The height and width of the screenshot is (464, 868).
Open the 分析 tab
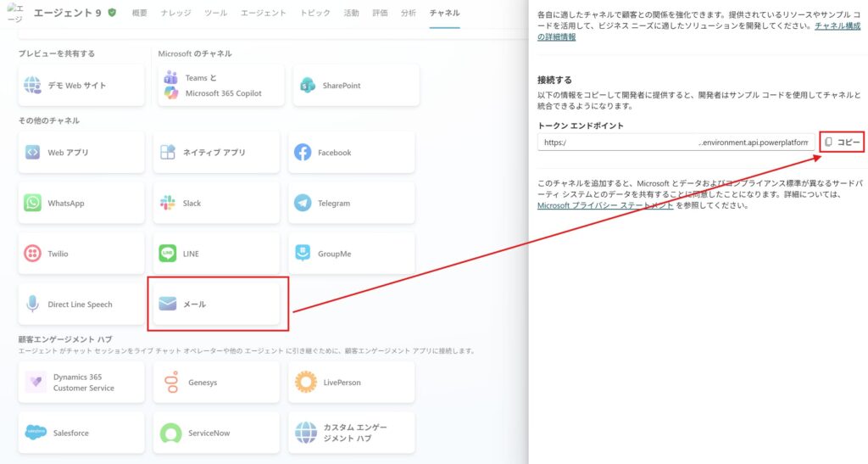(409, 14)
